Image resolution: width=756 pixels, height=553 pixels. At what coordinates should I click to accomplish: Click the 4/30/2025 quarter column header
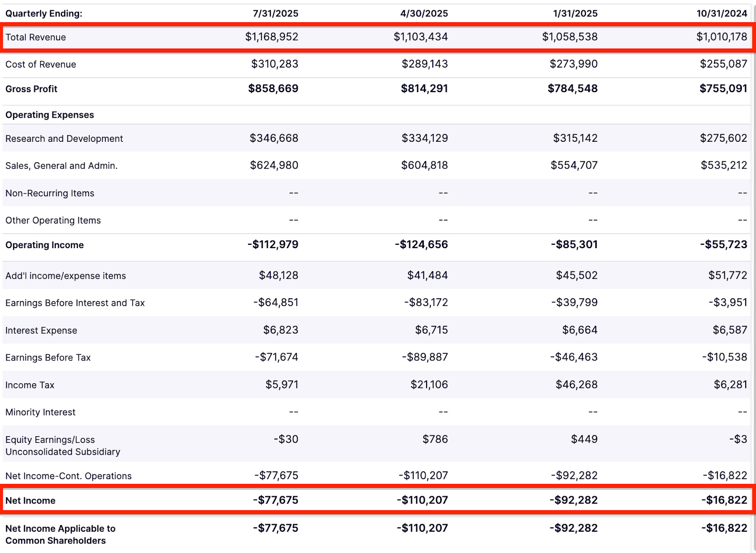point(424,13)
